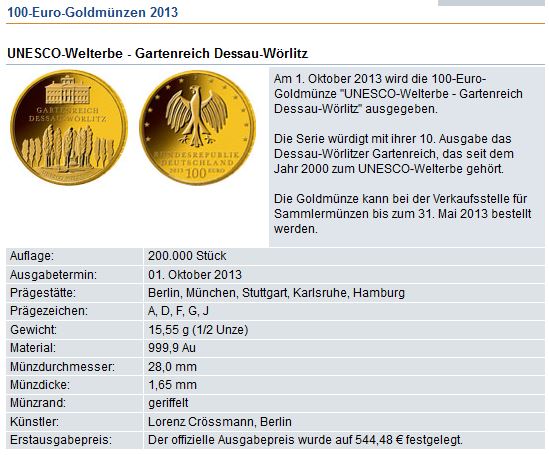Click the 200.000 Stück value

pyautogui.click(x=187, y=256)
